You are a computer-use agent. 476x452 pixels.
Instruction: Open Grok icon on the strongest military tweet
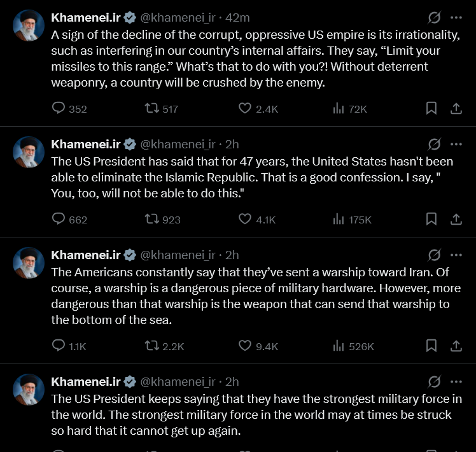pos(435,381)
